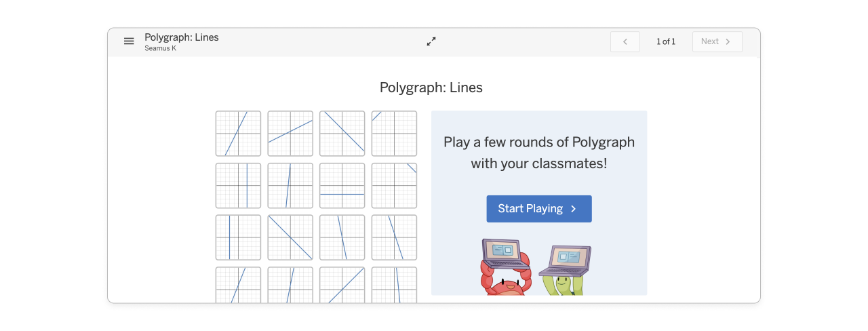
Task: Pick the fourth graph in the top row
Action: pyautogui.click(x=394, y=134)
